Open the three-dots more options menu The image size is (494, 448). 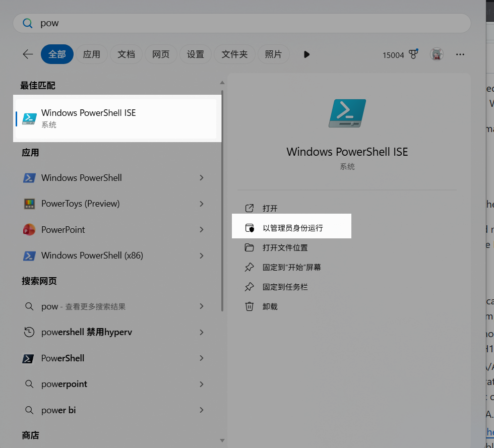460,54
